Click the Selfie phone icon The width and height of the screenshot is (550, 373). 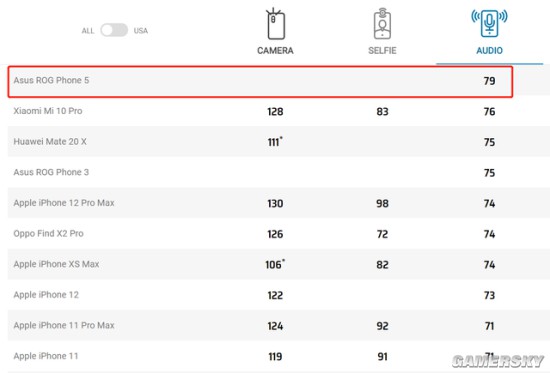382,24
